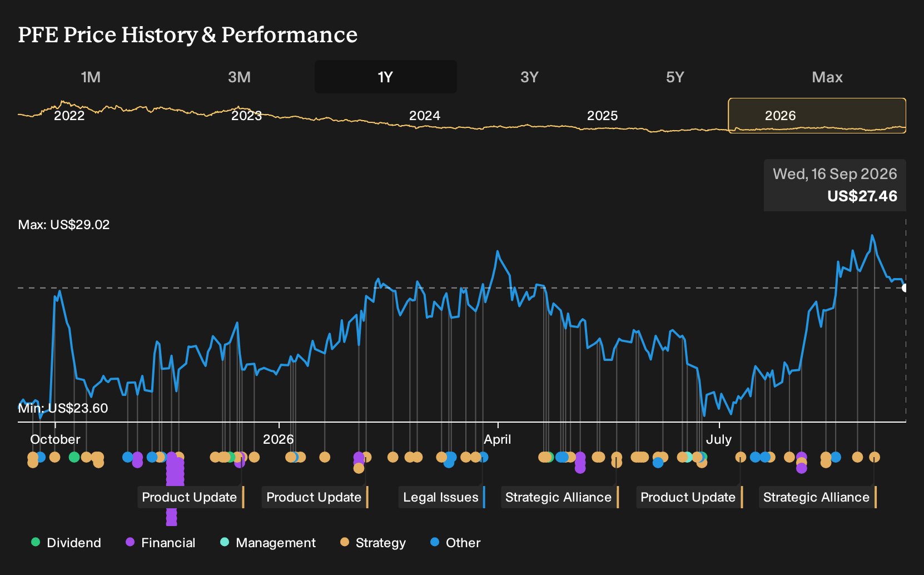
Task: Click the 'Max: US$29.02' label
Action: (64, 225)
